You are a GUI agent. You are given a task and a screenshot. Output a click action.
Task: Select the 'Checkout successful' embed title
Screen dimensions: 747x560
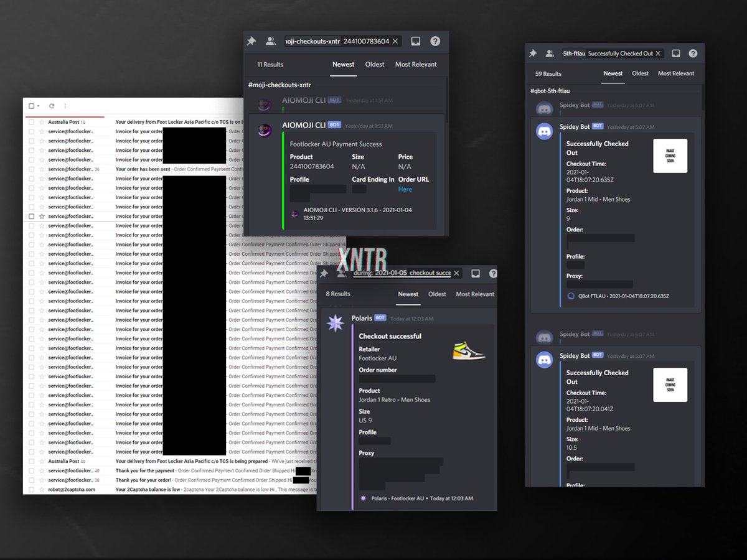tap(390, 336)
